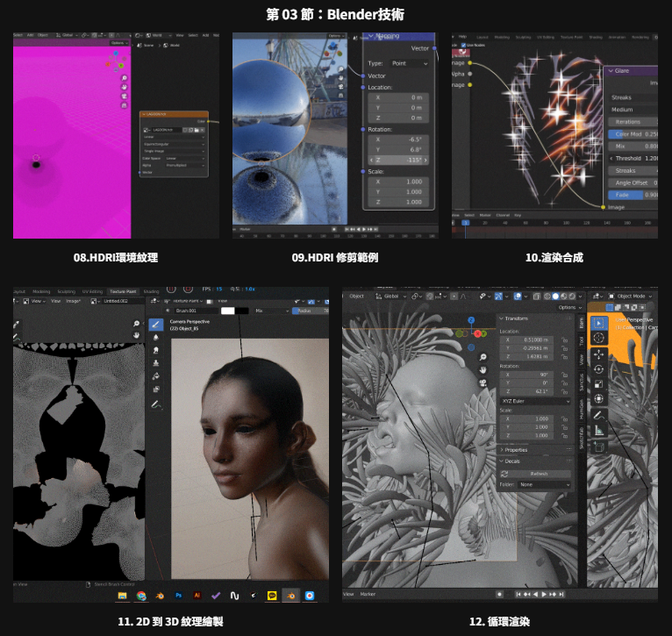This screenshot has width=672, height=636.
Task: Open the Help menu in screenshot 10
Action: tap(462, 37)
